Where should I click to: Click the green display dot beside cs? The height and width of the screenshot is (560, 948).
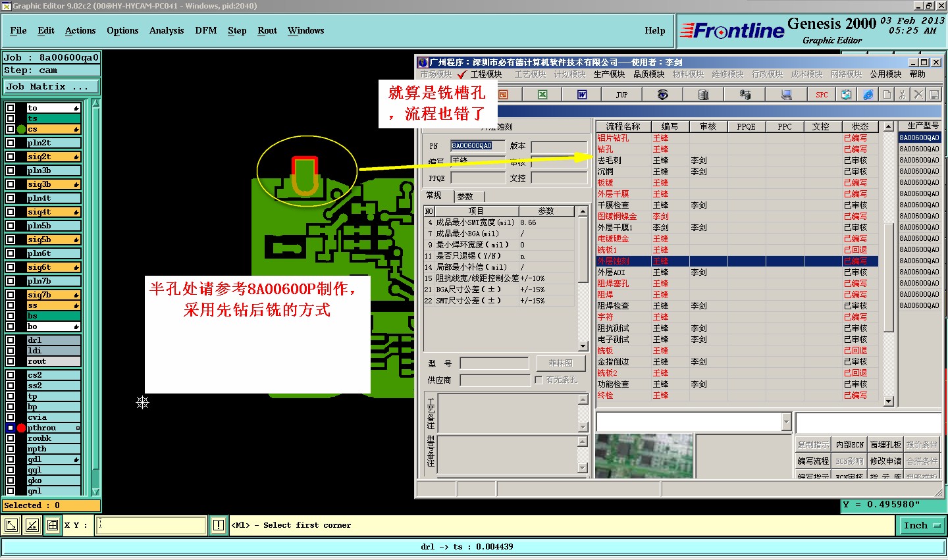point(21,129)
